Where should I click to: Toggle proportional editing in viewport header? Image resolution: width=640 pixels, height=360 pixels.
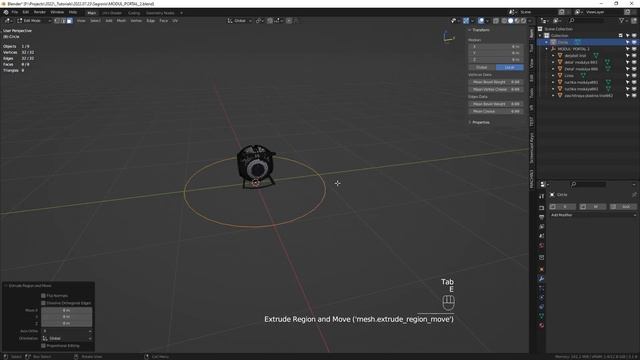coord(289,20)
